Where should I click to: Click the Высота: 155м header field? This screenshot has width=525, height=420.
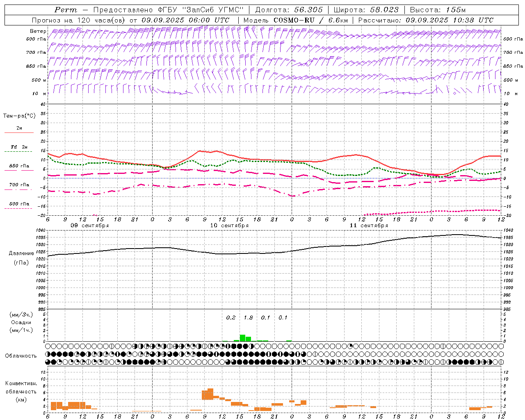point(438,10)
